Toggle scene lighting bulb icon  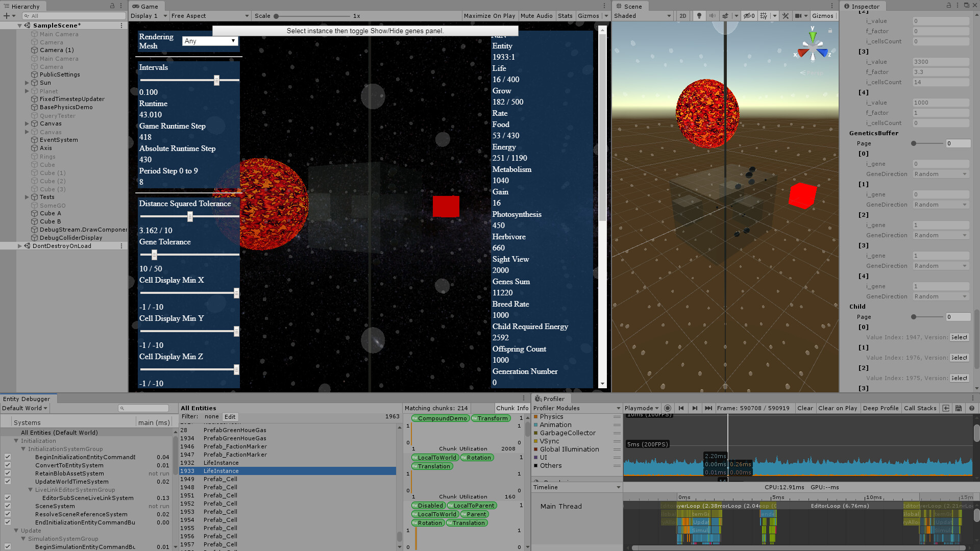(699, 16)
